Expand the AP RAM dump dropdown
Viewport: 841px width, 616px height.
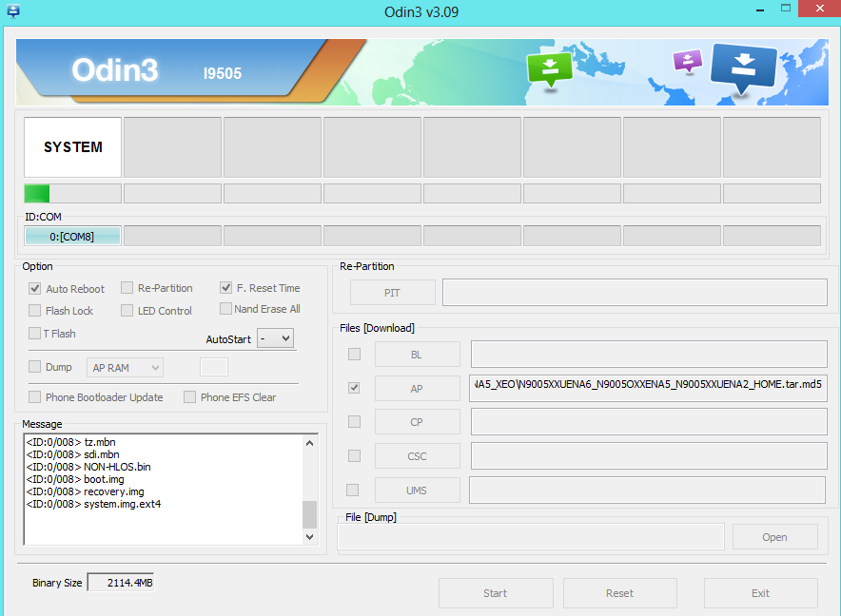point(126,367)
